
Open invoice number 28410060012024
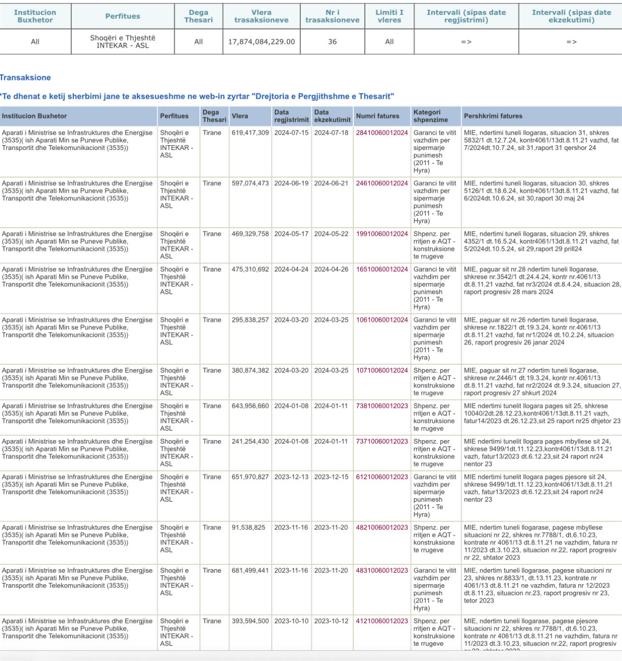click(382, 132)
